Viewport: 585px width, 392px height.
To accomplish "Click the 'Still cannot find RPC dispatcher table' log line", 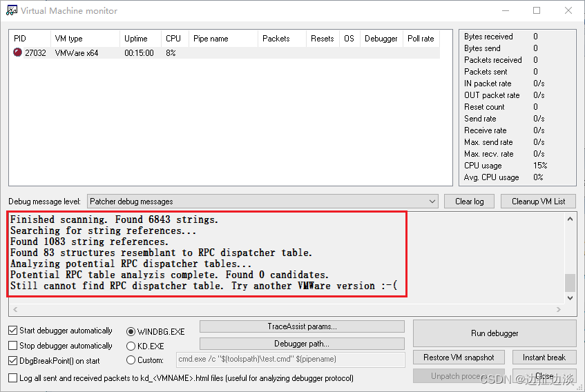I will [204, 286].
